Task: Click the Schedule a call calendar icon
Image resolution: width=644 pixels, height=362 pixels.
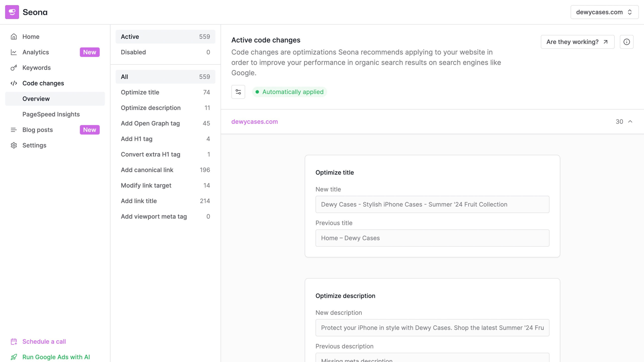Action: (14, 342)
